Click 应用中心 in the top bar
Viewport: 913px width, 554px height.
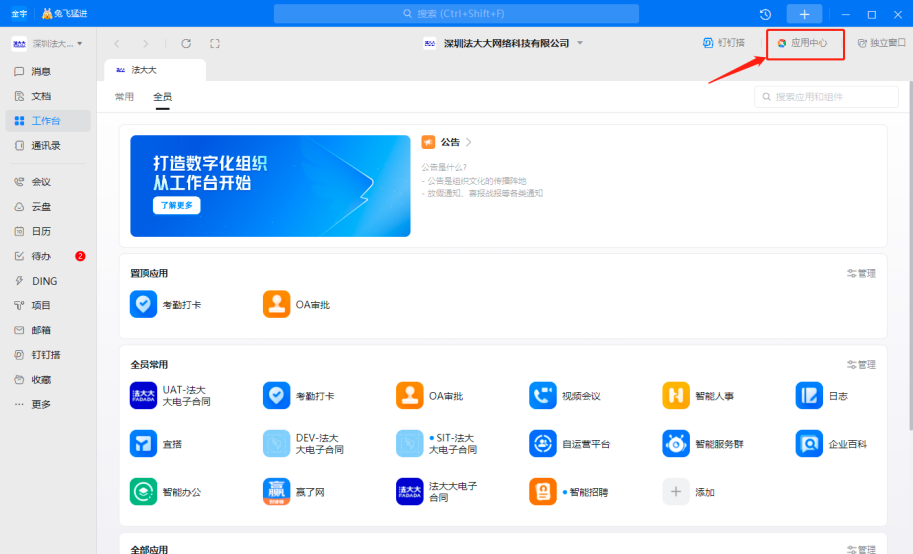[804, 44]
